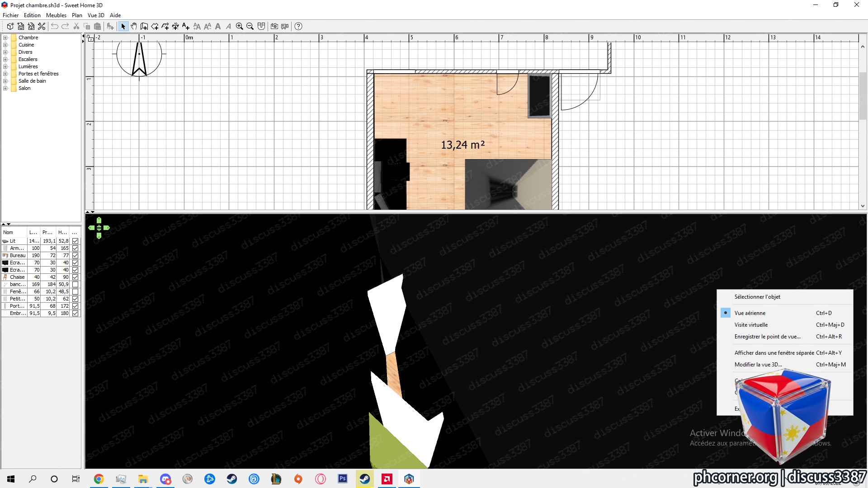
Task: Expand the Escaliers furniture category
Action: click(5, 59)
